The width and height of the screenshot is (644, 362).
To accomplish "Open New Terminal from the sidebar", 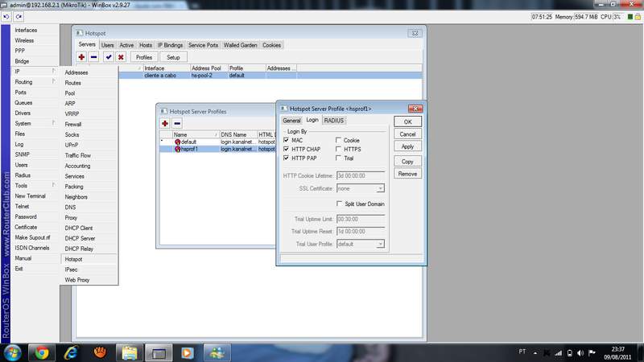I will (31, 195).
